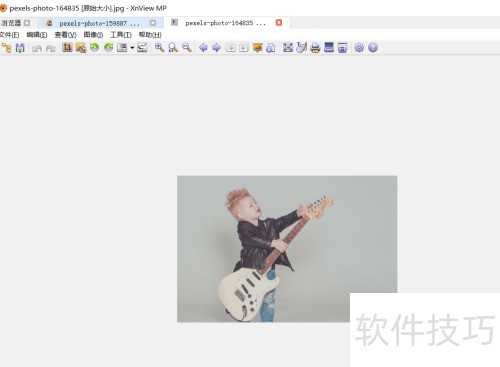The height and width of the screenshot is (367, 500).
Task: Open Help via the question mark icon
Action: [x=373, y=48]
